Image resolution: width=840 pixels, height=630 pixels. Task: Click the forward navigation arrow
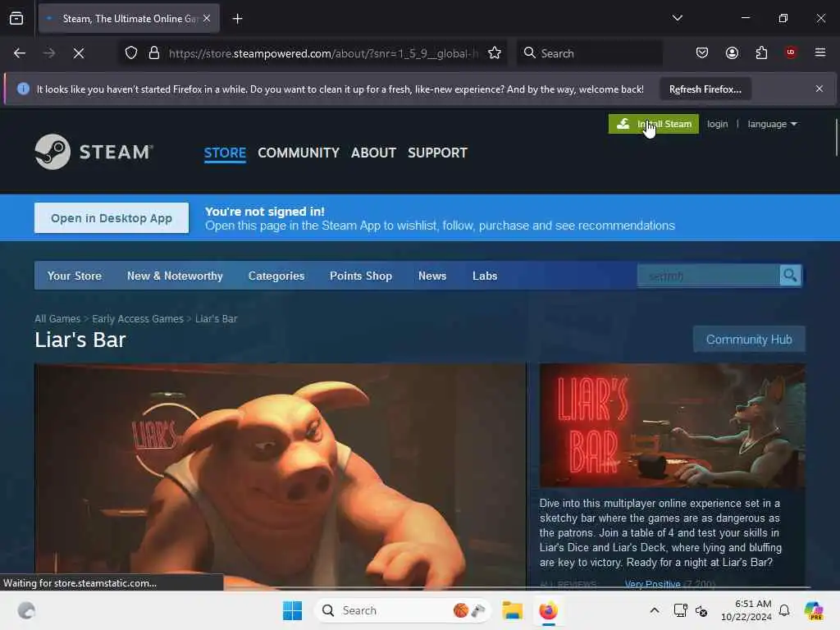48,53
